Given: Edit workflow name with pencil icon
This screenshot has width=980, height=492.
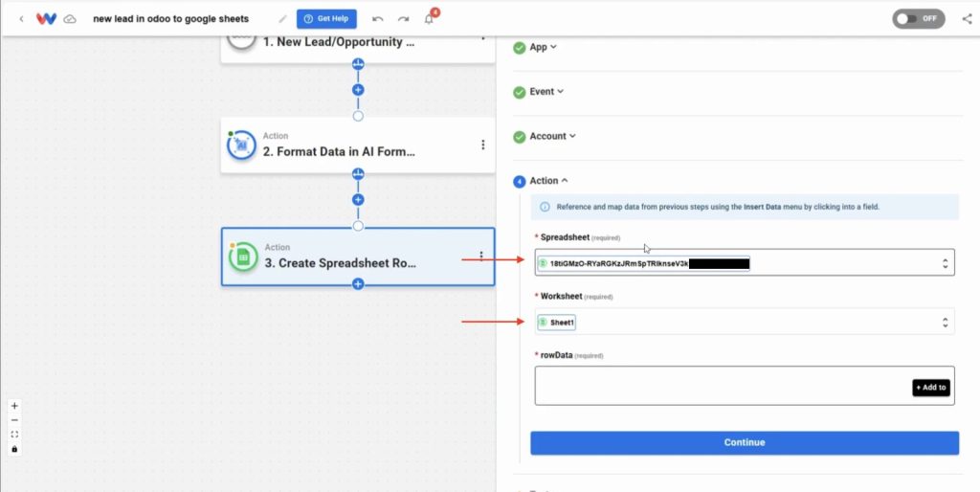Looking at the screenshot, I should pyautogui.click(x=283, y=19).
